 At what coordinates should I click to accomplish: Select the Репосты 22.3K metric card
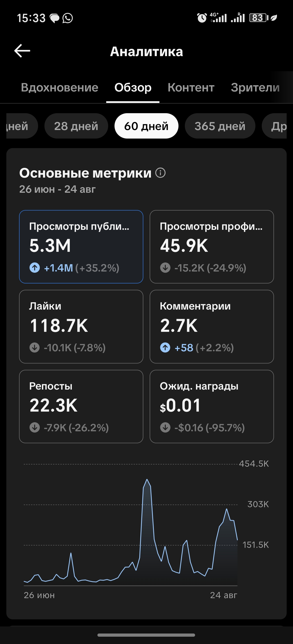[x=81, y=406]
